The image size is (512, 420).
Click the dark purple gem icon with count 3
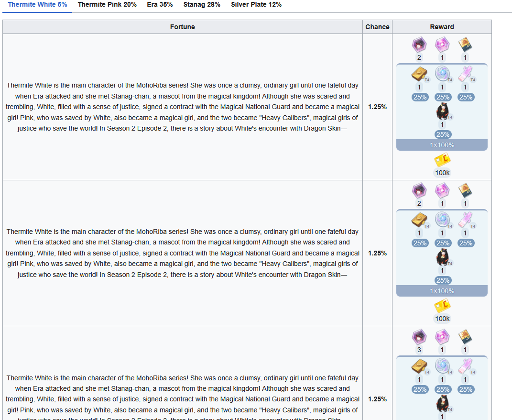click(419, 337)
